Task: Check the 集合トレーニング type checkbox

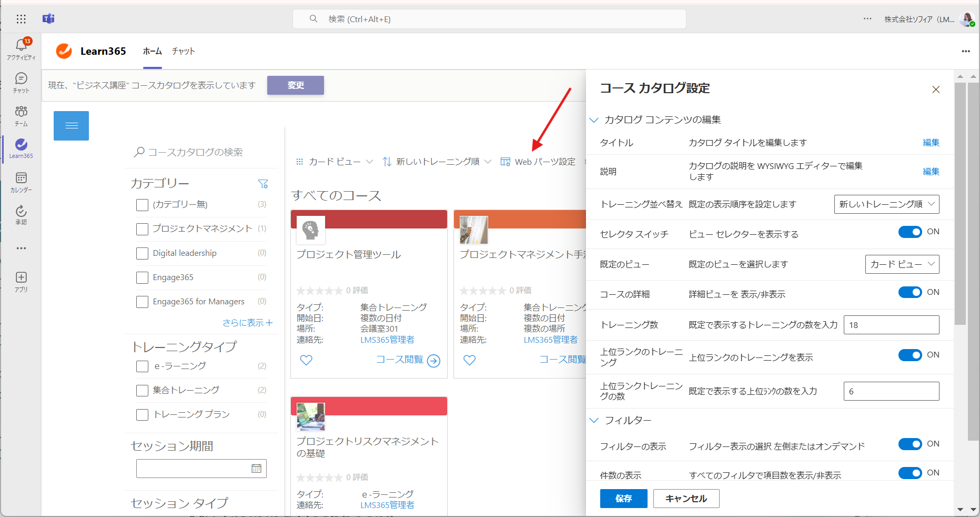Action: 142,390
